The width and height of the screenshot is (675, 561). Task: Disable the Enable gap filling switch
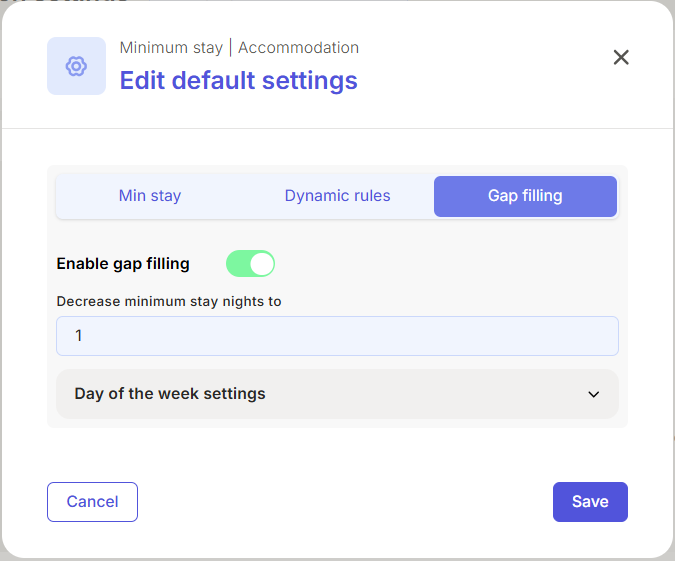(x=250, y=263)
